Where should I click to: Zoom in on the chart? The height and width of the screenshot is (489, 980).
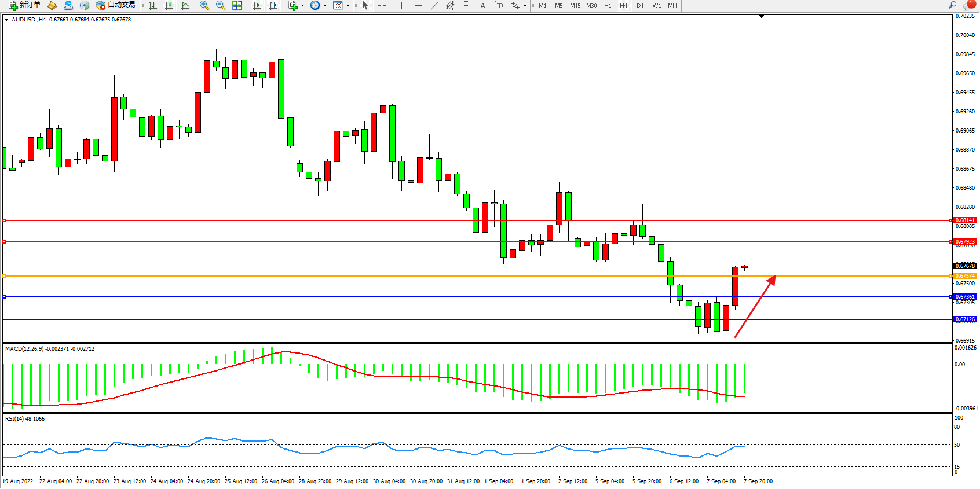[x=204, y=5]
